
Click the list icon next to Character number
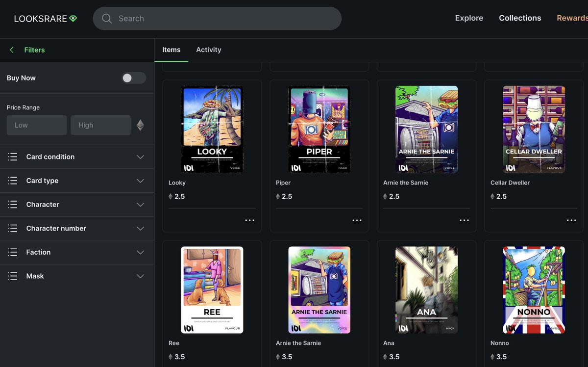pyautogui.click(x=13, y=229)
